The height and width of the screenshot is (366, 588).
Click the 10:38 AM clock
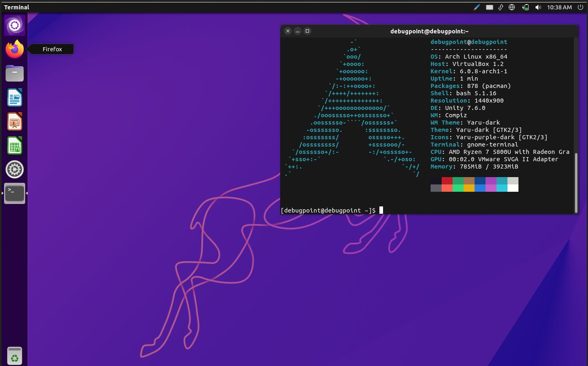559,7
